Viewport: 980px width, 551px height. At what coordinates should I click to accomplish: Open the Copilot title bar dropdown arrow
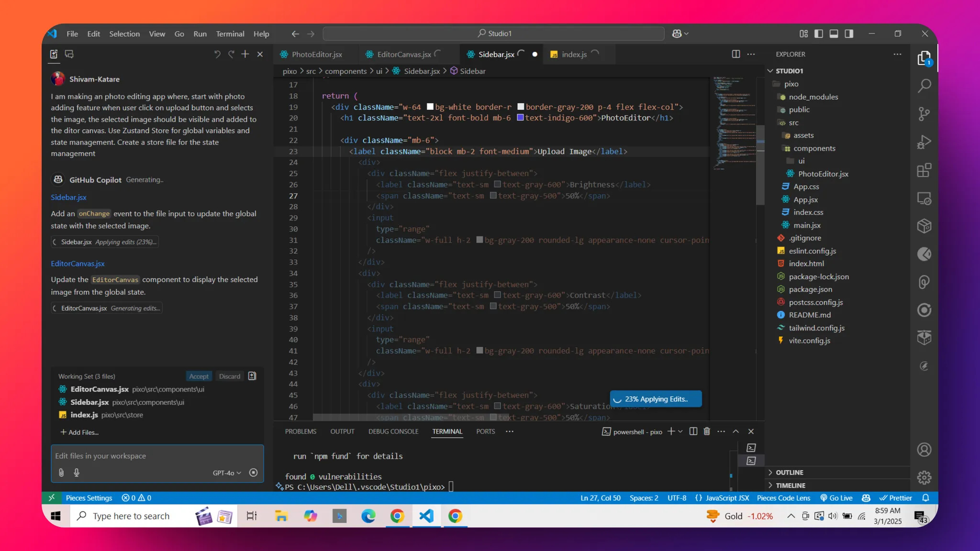click(687, 33)
